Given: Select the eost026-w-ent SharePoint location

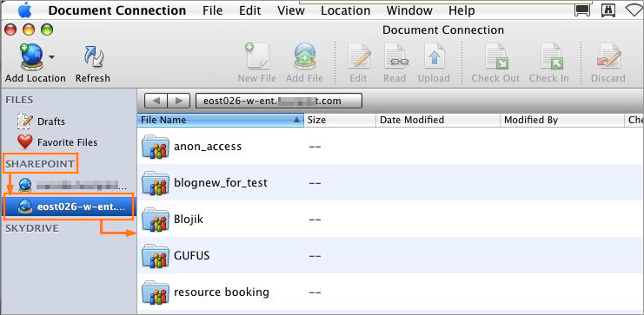Looking at the screenshot, I should click(68, 207).
